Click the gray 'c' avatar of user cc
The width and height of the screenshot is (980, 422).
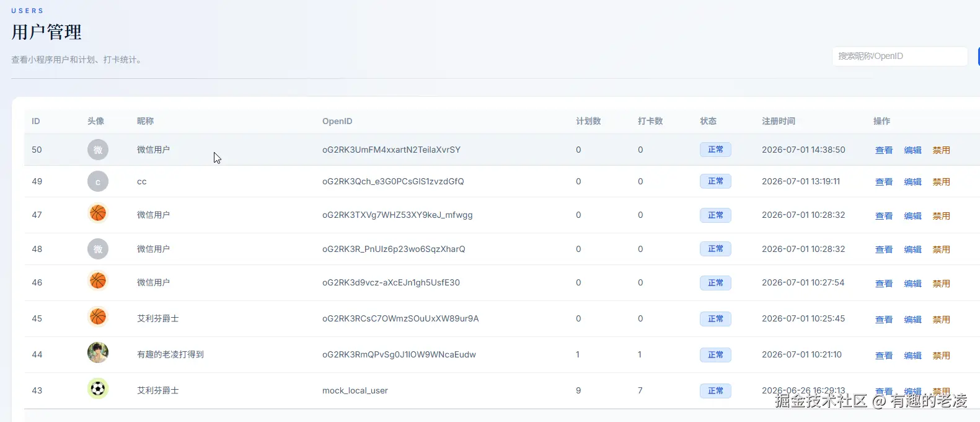click(98, 181)
